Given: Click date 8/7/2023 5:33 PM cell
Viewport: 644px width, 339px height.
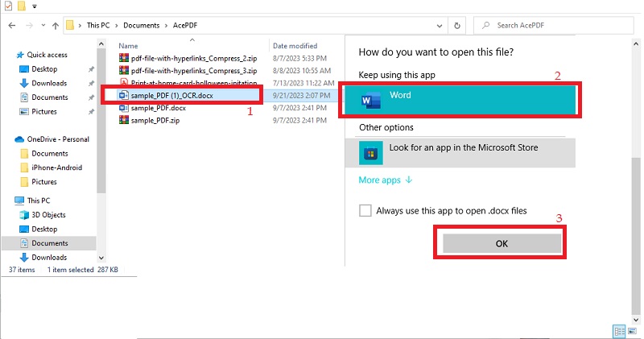Looking at the screenshot, I should point(299,58).
